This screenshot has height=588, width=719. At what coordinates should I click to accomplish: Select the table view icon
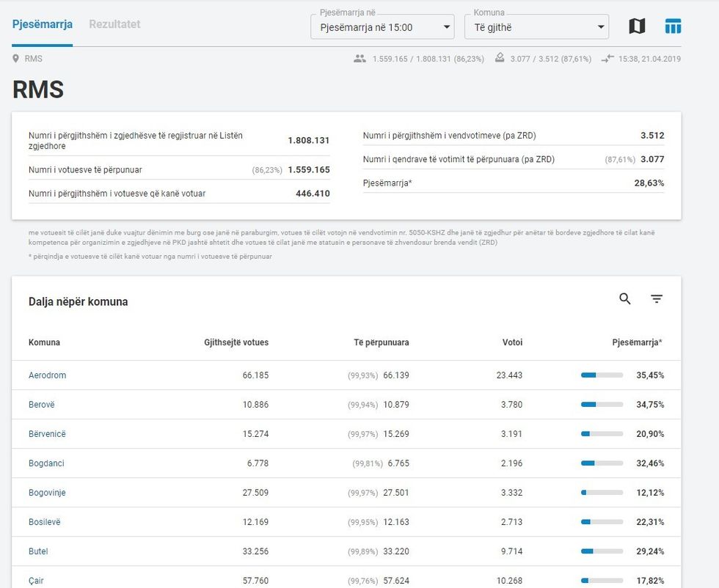(673, 26)
